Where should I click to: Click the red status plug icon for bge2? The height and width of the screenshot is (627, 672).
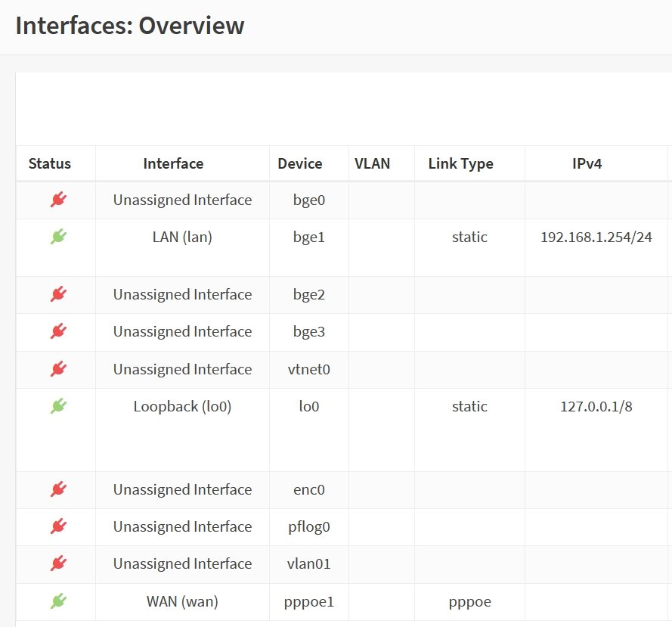pyautogui.click(x=58, y=294)
